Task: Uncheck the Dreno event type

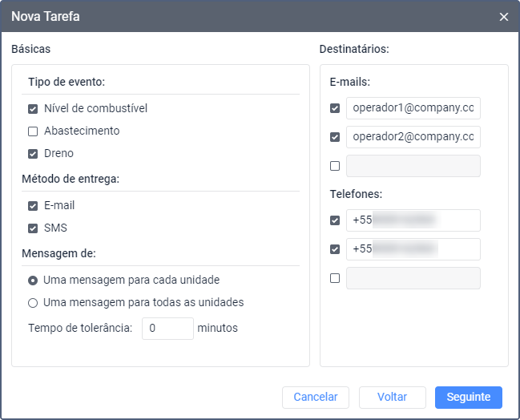Action: tap(33, 153)
